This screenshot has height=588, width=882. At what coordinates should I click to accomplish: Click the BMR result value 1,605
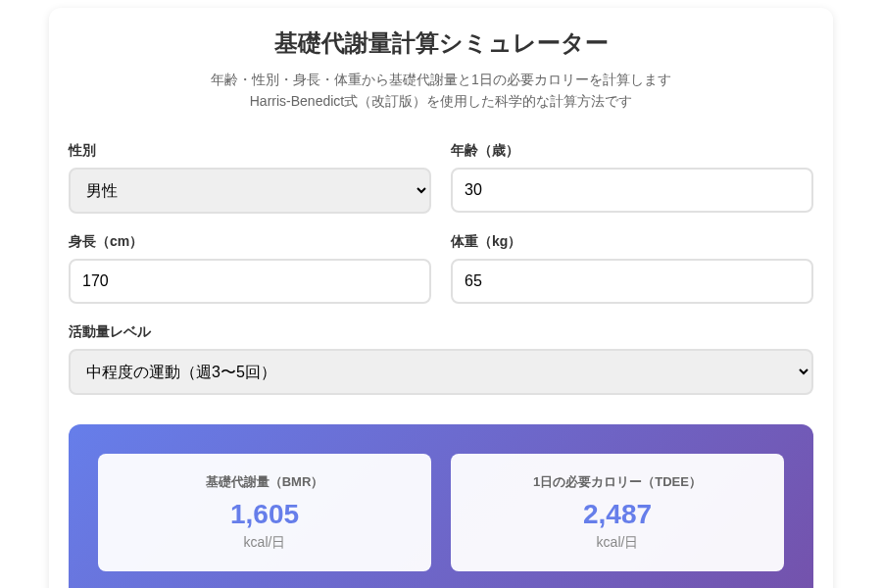(265, 514)
